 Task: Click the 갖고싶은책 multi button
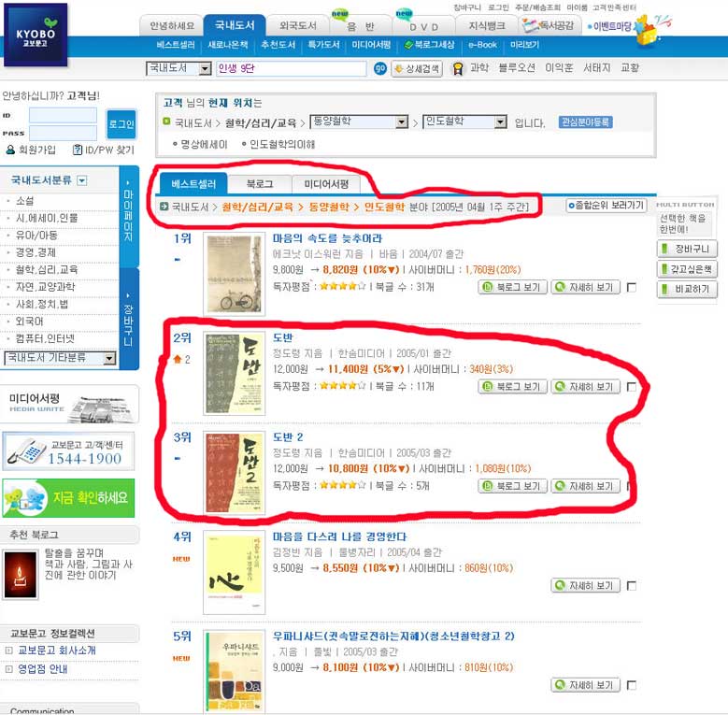(x=687, y=269)
